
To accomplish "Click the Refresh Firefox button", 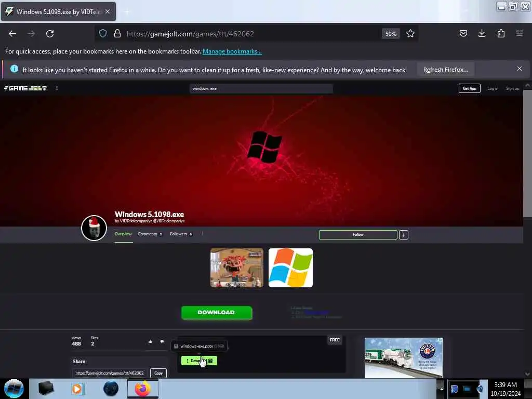I will pyautogui.click(x=445, y=70).
